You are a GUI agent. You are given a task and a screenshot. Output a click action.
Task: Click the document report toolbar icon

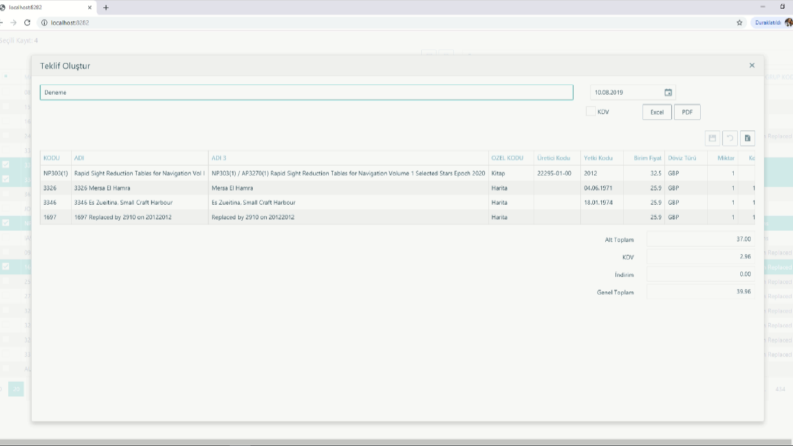coord(747,138)
